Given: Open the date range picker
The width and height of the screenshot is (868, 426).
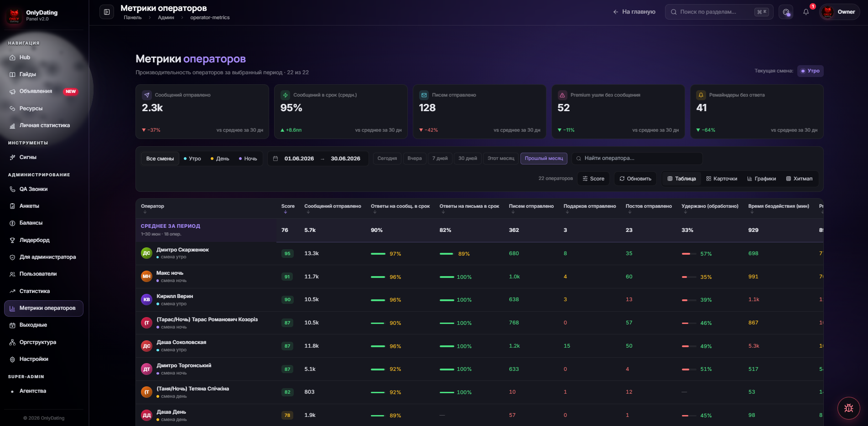Looking at the screenshot, I should tap(318, 159).
